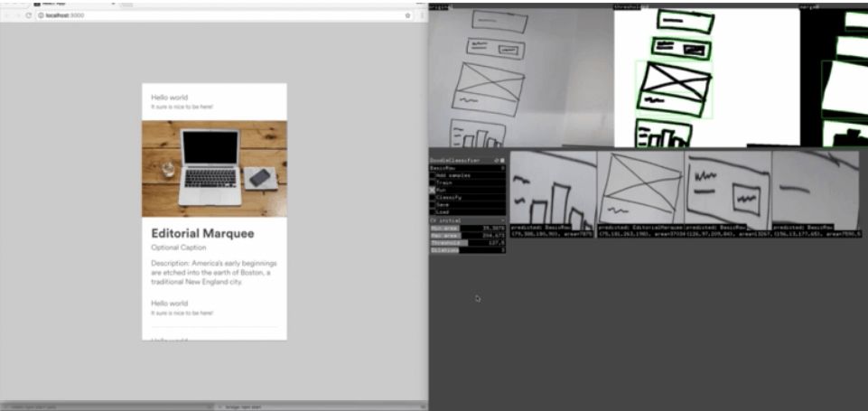Click the white square icon in DoodleClassifier header
Image resolution: width=868 pixels, height=411 pixels.
pyautogui.click(x=502, y=161)
